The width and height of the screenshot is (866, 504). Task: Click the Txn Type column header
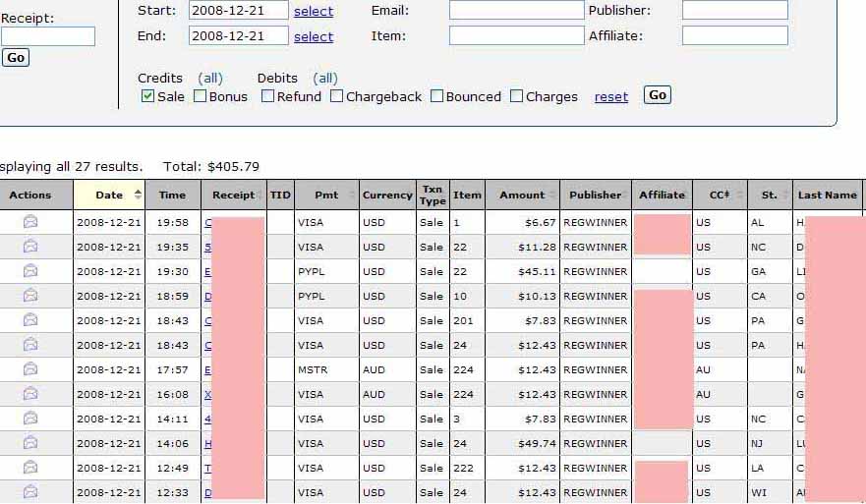click(x=433, y=195)
